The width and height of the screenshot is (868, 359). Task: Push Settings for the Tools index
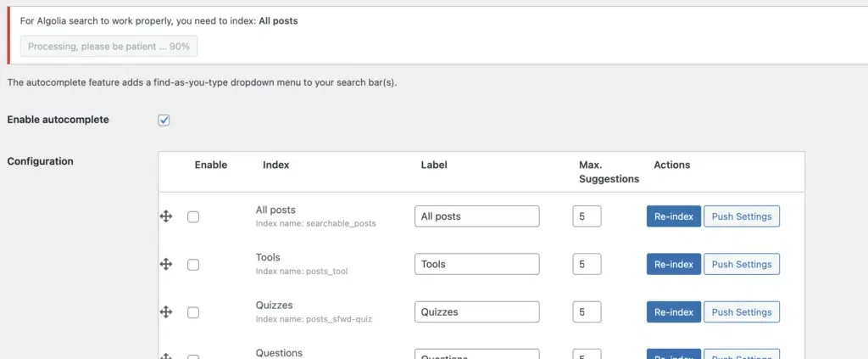742,264
